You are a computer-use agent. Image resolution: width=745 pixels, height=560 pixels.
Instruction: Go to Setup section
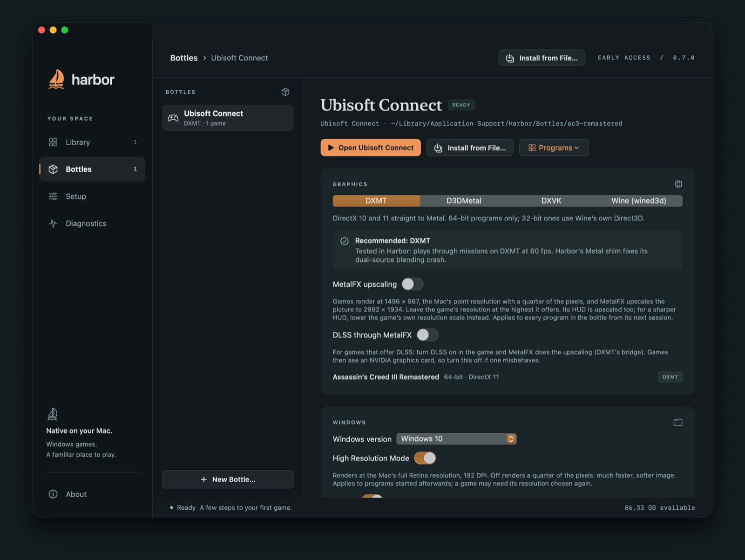(92, 196)
